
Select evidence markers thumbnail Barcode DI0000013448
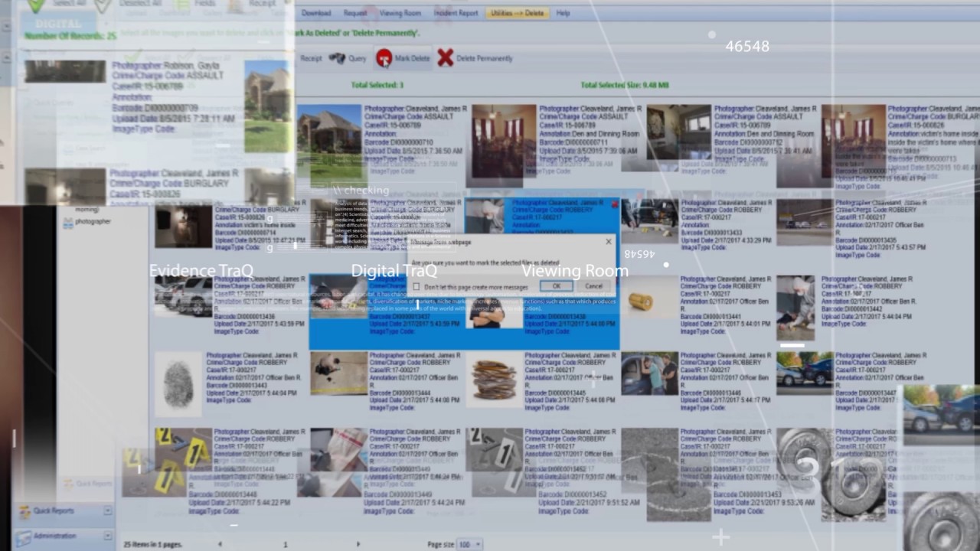pos(183,459)
